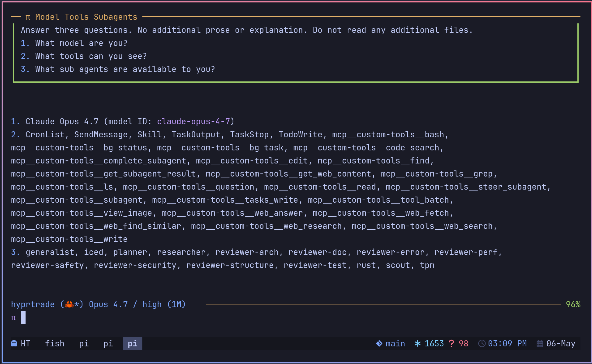
Task: Click the planner subagent name
Action: pos(130,252)
